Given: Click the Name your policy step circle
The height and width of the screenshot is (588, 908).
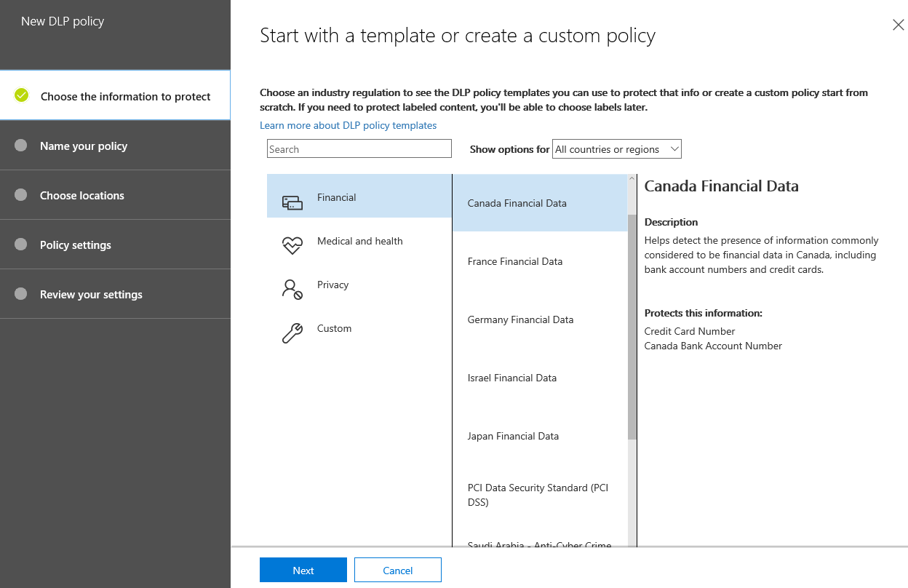Looking at the screenshot, I should [x=22, y=146].
